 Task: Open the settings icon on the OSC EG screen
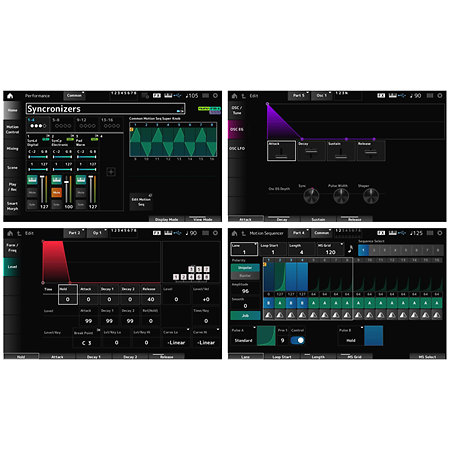(440, 96)
